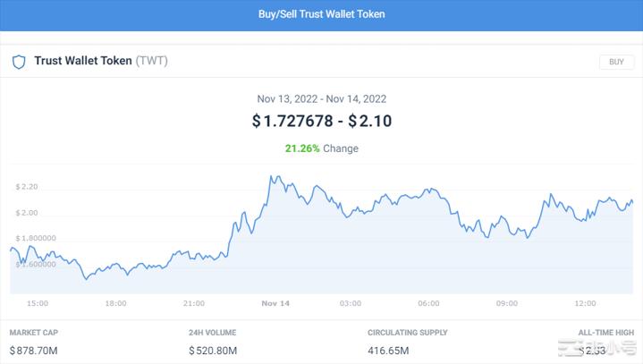Click the $2.20 y-axis label
The height and width of the screenshot is (364, 643).
(27, 187)
